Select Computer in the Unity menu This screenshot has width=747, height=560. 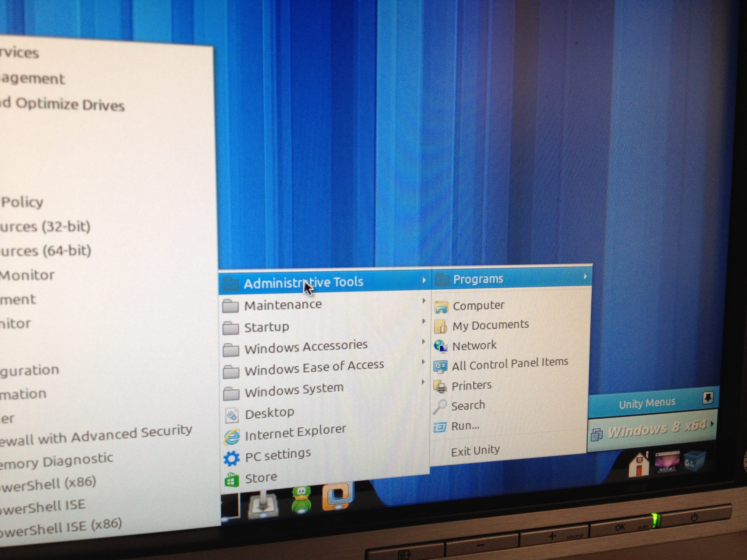coord(511,305)
